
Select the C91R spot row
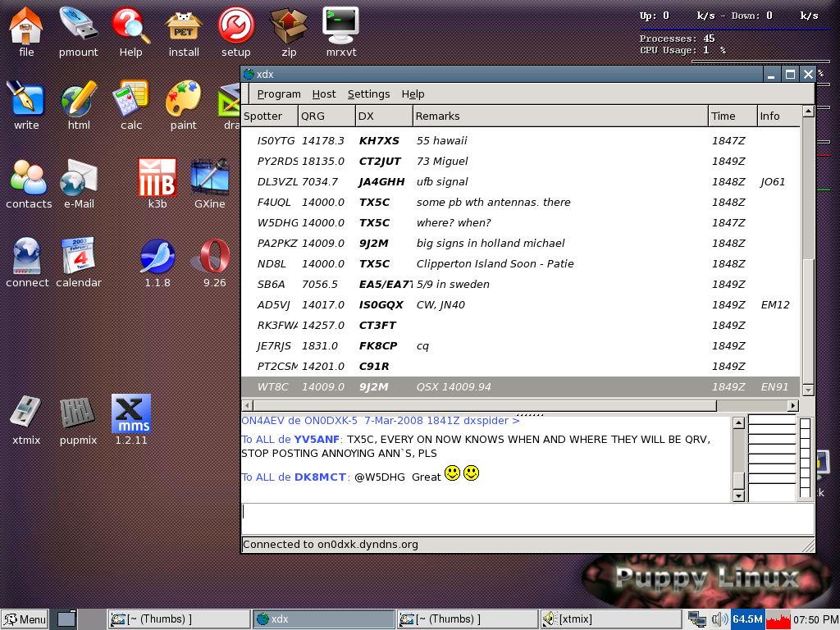point(521,367)
